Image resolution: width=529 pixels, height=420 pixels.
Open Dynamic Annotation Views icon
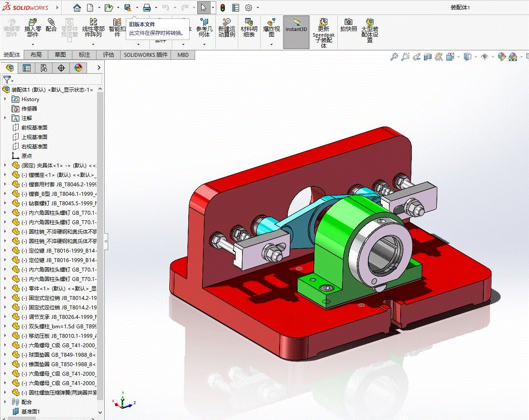pos(439,57)
